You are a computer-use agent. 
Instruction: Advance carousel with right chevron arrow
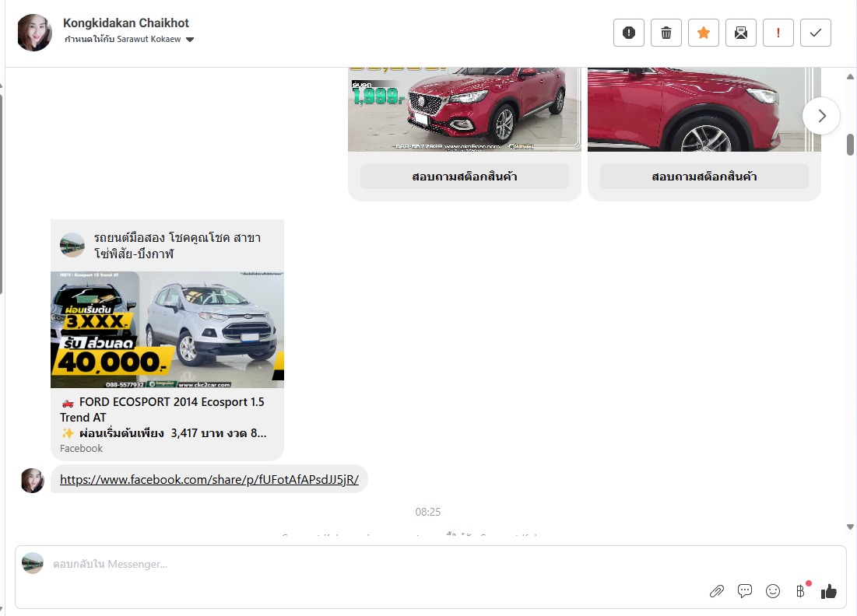(x=821, y=116)
